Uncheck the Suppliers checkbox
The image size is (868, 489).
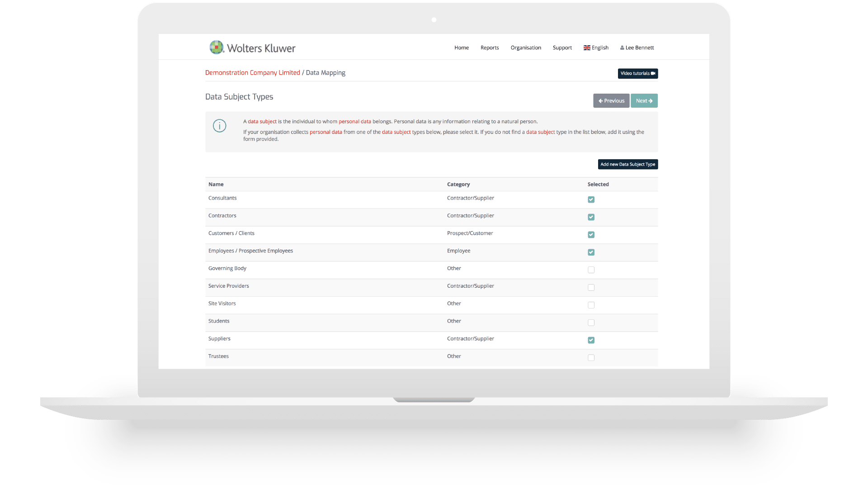click(x=591, y=340)
